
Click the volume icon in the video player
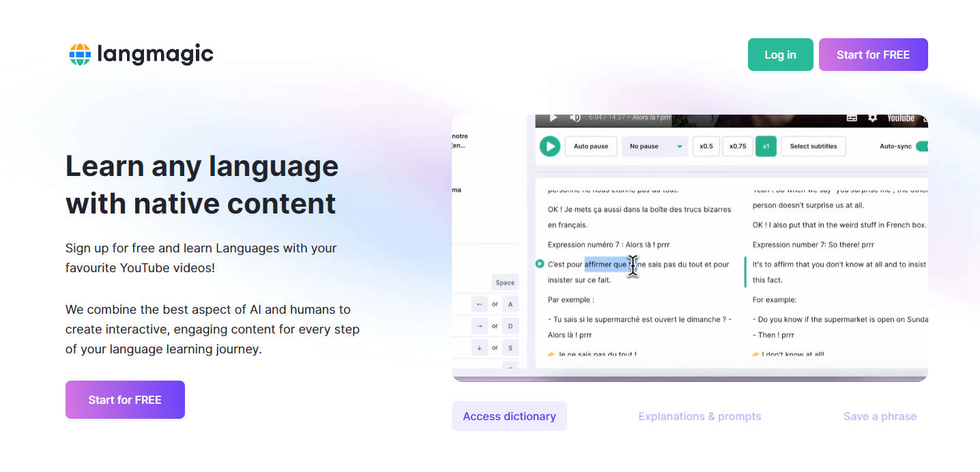tap(575, 117)
